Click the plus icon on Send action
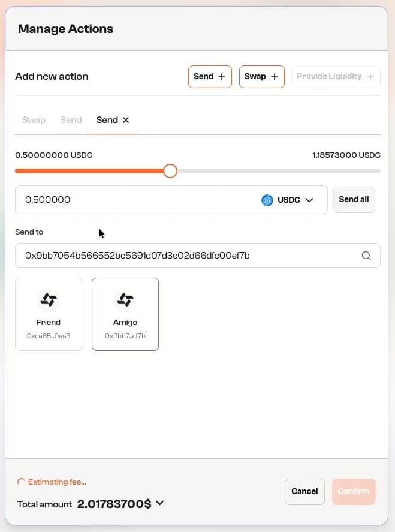The image size is (395, 532). [x=222, y=76]
